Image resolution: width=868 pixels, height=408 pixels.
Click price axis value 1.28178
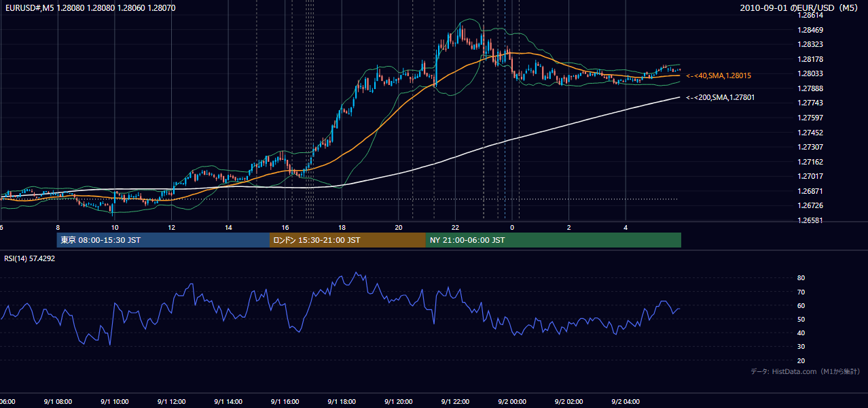[x=810, y=59]
